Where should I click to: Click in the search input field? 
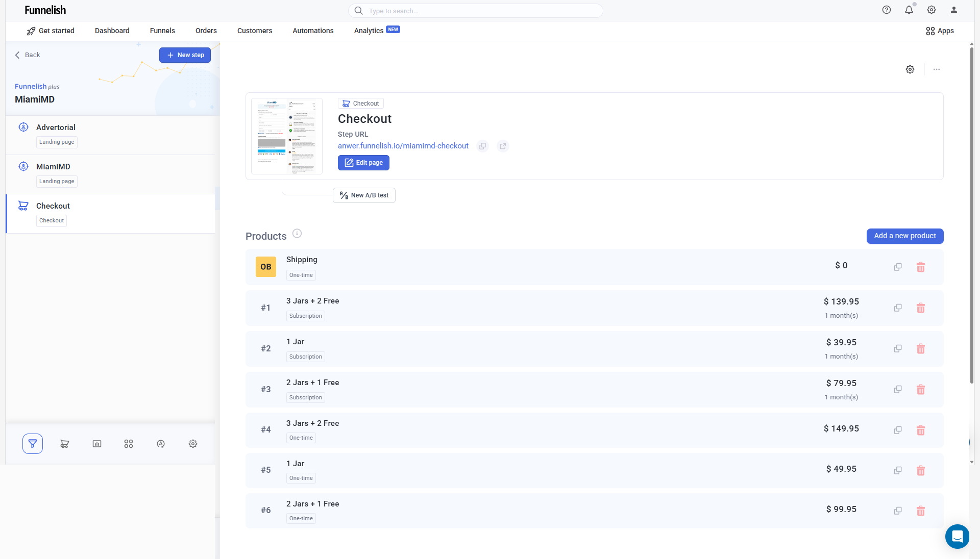(x=480, y=11)
